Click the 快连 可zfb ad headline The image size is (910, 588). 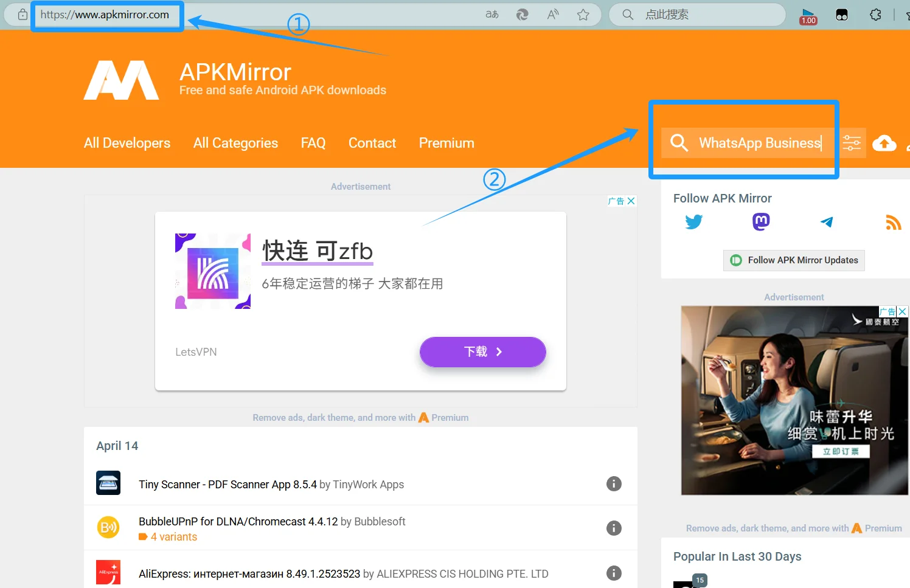(318, 251)
